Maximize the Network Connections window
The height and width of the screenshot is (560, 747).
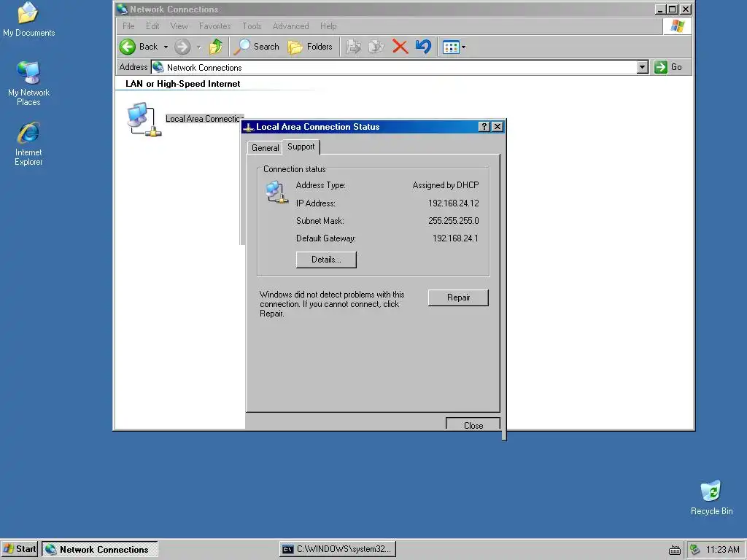tap(672, 9)
